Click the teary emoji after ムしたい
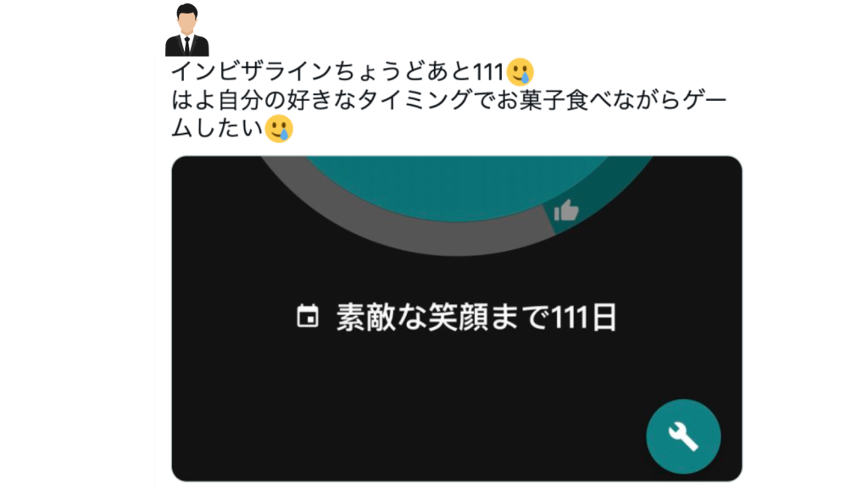The width and height of the screenshot is (868, 488). point(278,129)
